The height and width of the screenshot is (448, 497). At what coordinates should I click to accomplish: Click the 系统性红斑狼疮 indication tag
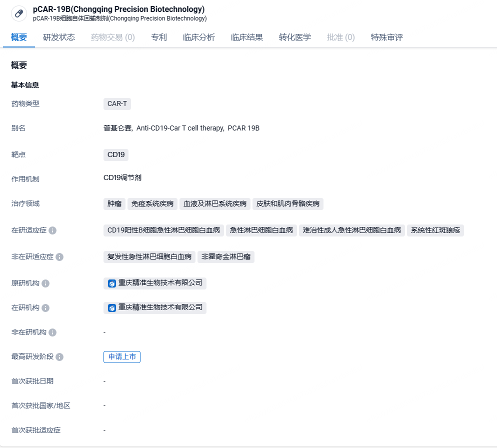[x=435, y=230]
